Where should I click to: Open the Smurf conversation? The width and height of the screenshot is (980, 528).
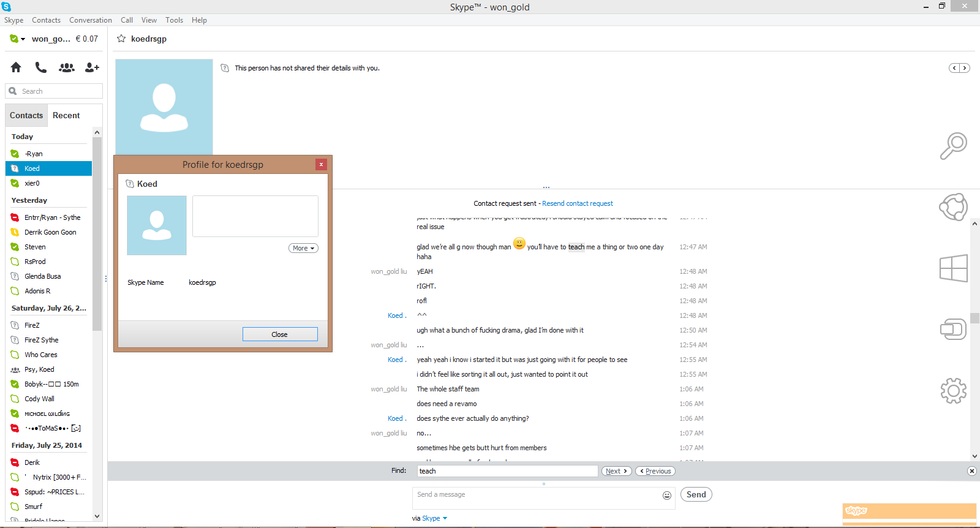pos(48,507)
